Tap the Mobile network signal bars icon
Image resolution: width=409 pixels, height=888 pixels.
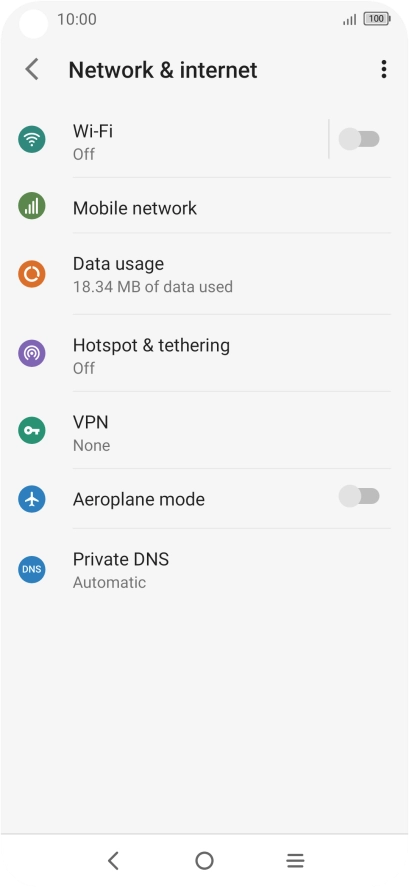pyautogui.click(x=32, y=206)
